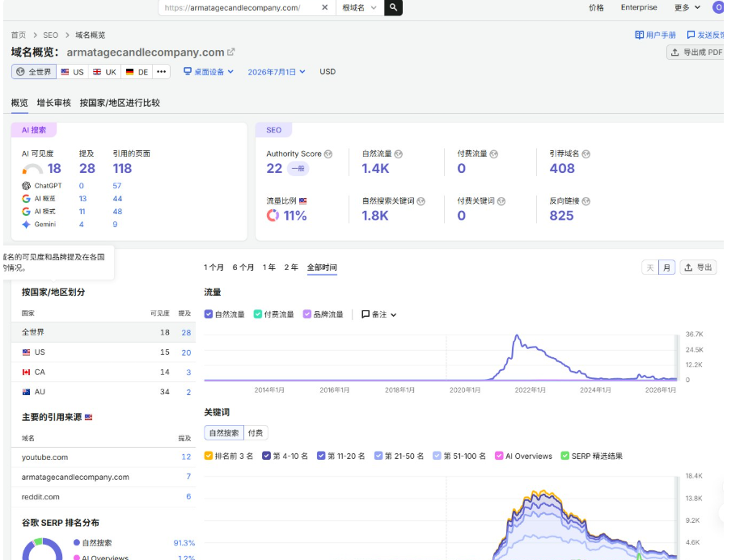Open Enterprise link in header
The image size is (744, 560).
coord(639,7)
